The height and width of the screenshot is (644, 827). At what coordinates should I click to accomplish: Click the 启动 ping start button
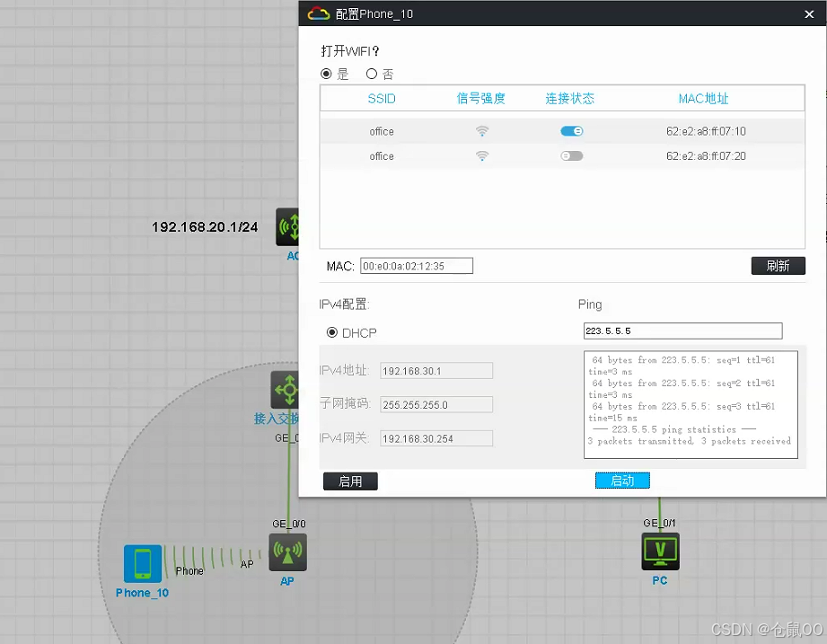click(622, 481)
